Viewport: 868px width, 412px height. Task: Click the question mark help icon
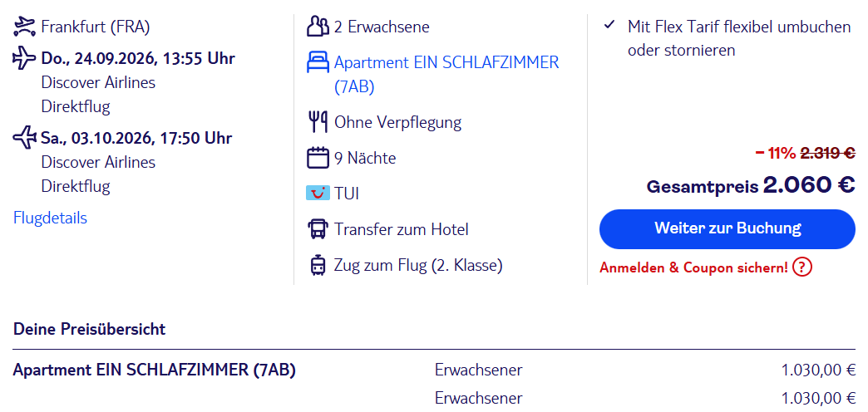(x=801, y=267)
